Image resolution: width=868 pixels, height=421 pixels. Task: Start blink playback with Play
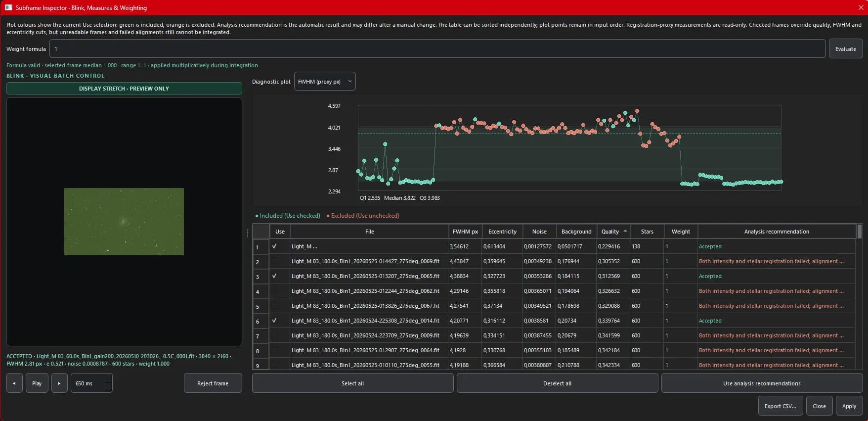coord(37,383)
